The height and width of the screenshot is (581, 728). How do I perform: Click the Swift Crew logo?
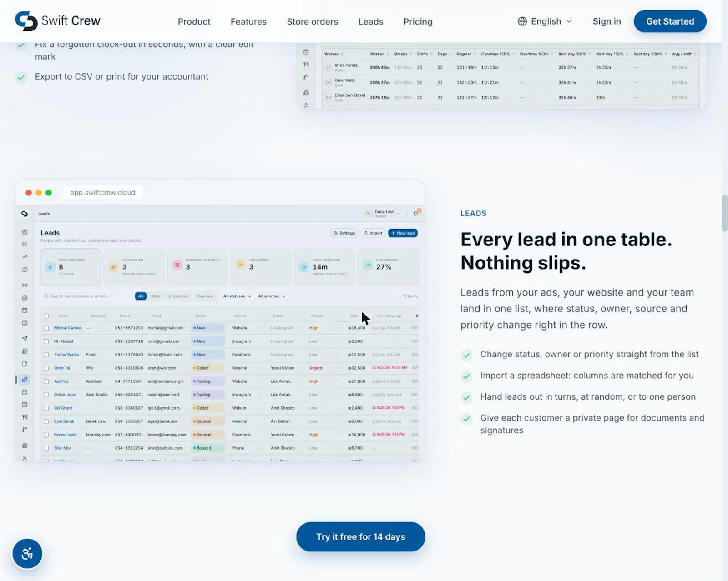(58, 21)
